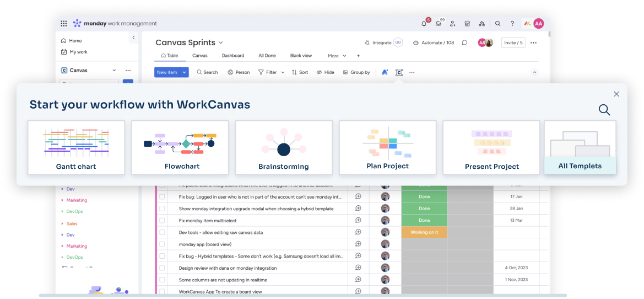Go to Home in the sidebar

pyautogui.click(x=72, y=41)
